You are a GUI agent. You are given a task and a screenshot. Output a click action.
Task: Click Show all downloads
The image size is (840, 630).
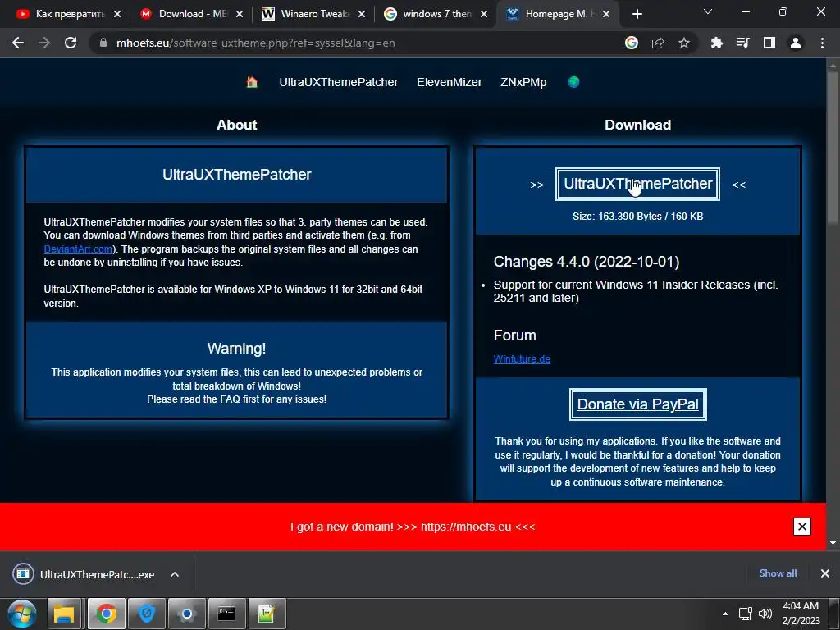[x=778, y=573]
